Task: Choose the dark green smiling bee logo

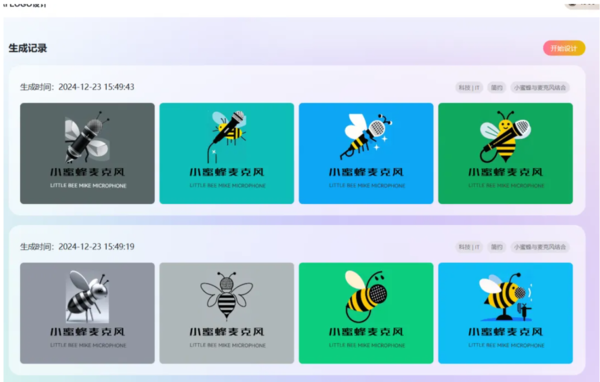Action: (505, 153)
